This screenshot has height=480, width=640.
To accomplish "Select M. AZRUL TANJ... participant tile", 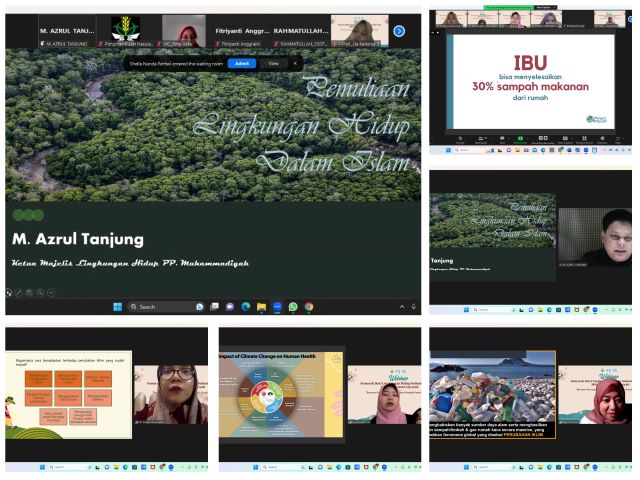I will coord(67,31).
